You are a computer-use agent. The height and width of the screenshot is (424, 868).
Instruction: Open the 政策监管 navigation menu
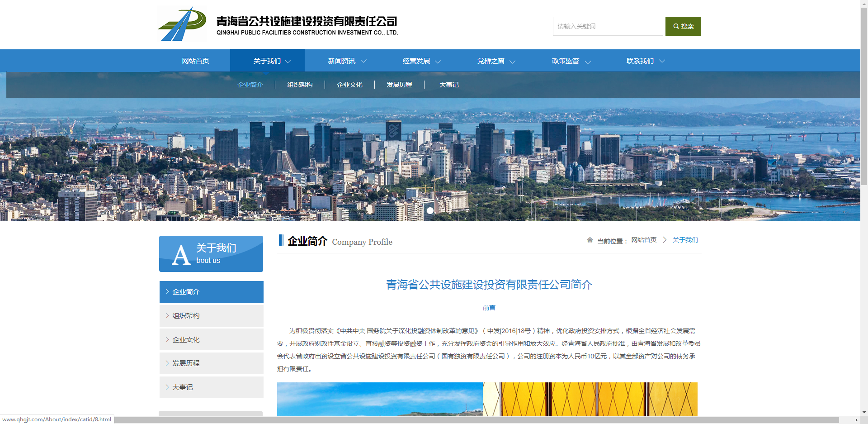click(566, 61)
